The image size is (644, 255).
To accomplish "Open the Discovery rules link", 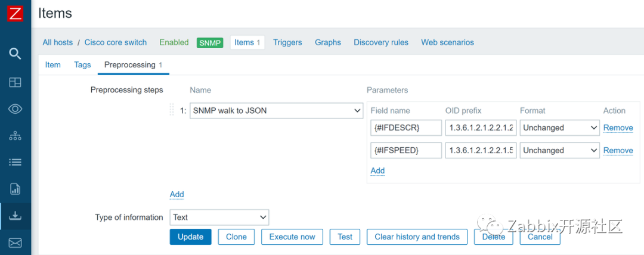I will pyautogui.click(x=381, y=42).
